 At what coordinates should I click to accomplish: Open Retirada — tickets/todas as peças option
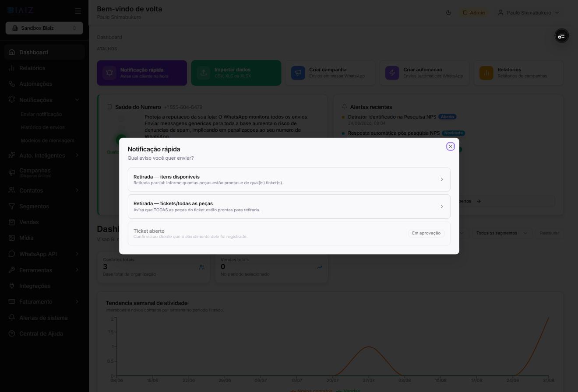(289, 206)
